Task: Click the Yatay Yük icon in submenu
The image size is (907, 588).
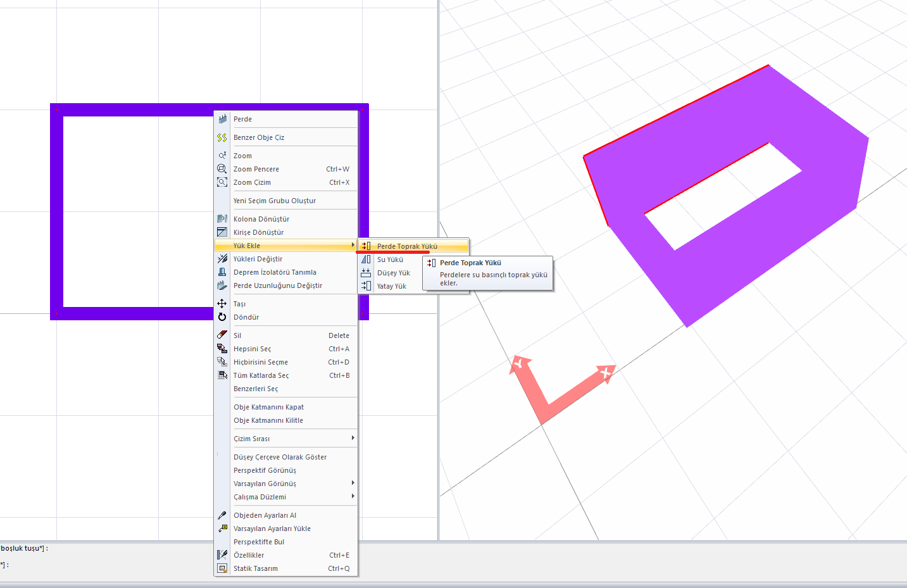Action: tap(366, 286)
